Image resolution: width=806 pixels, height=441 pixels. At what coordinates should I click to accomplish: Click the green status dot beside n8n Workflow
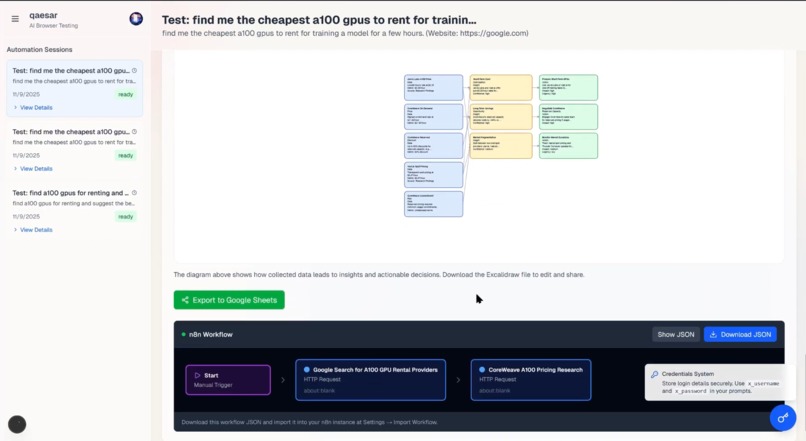(x=184, y=334)
